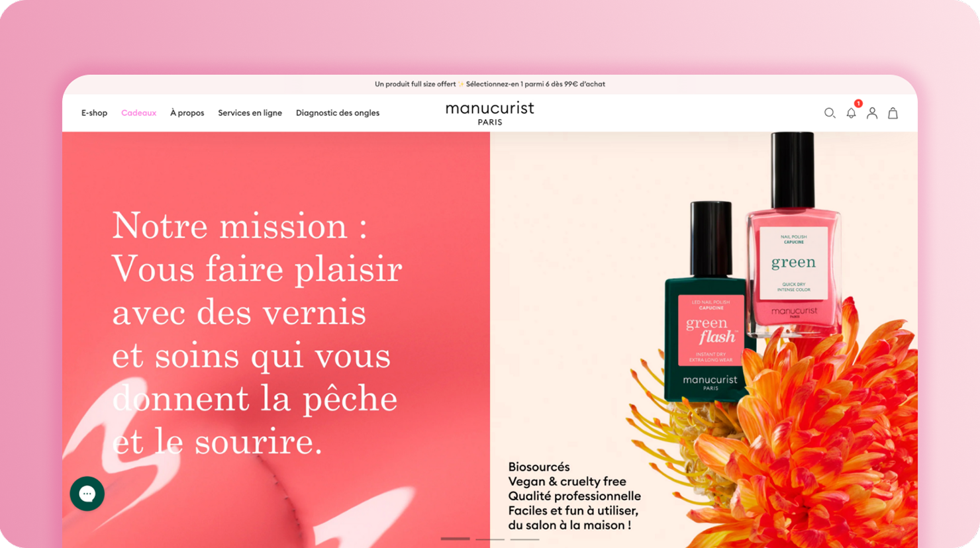Viewport: 980px width, 548px height.
Task: Open the À propos menu
Action: tap(187, 113)
